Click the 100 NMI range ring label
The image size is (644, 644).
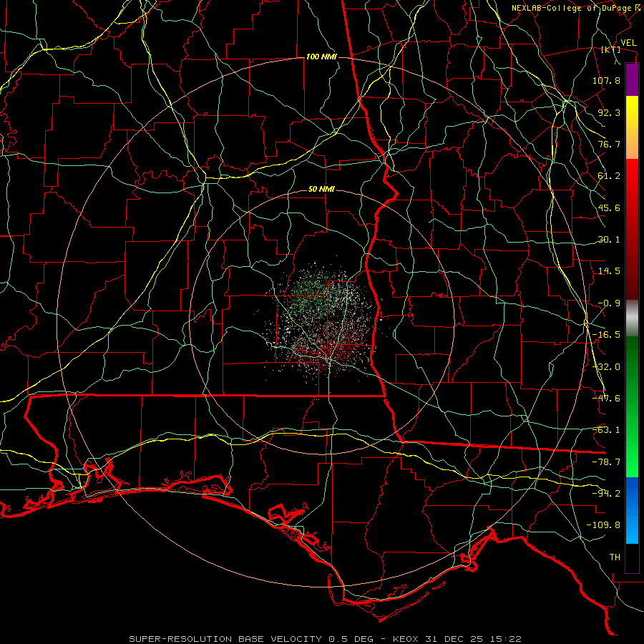tap(321, 57)
